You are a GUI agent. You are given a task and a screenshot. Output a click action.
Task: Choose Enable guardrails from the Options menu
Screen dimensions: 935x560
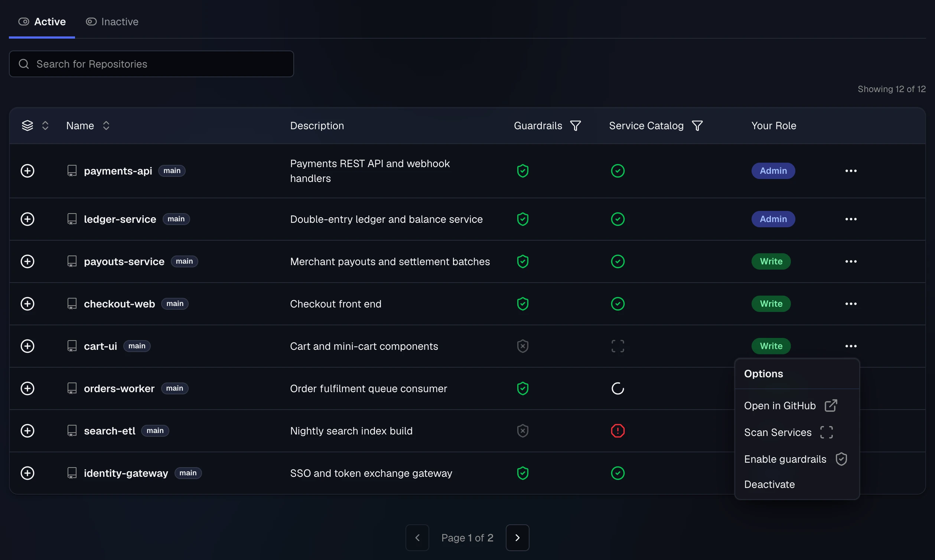click(x=796, y=459)
